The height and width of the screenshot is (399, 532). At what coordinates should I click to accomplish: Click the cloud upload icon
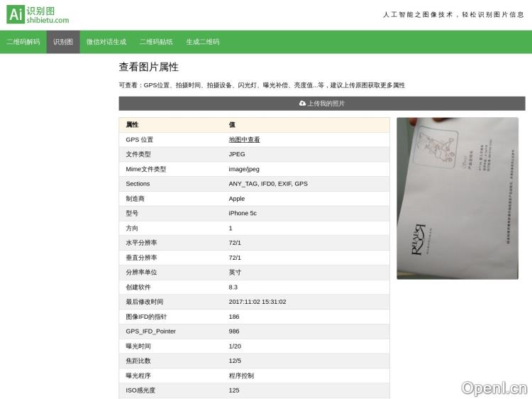pyautogui.click(x=302, y=103)
